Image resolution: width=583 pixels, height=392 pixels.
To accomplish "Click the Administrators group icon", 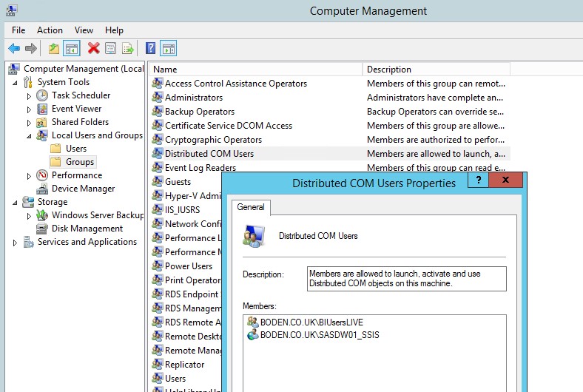I will (157, 98).
